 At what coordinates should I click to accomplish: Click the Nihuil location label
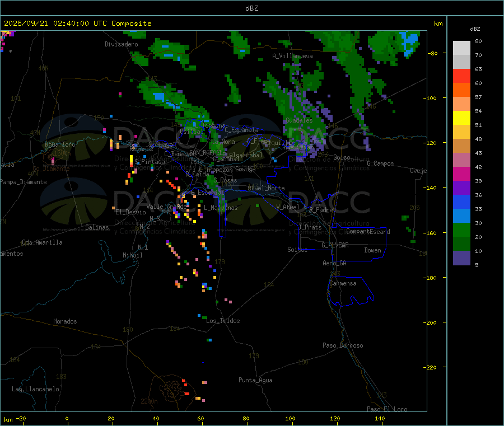(x=132, y=255)
